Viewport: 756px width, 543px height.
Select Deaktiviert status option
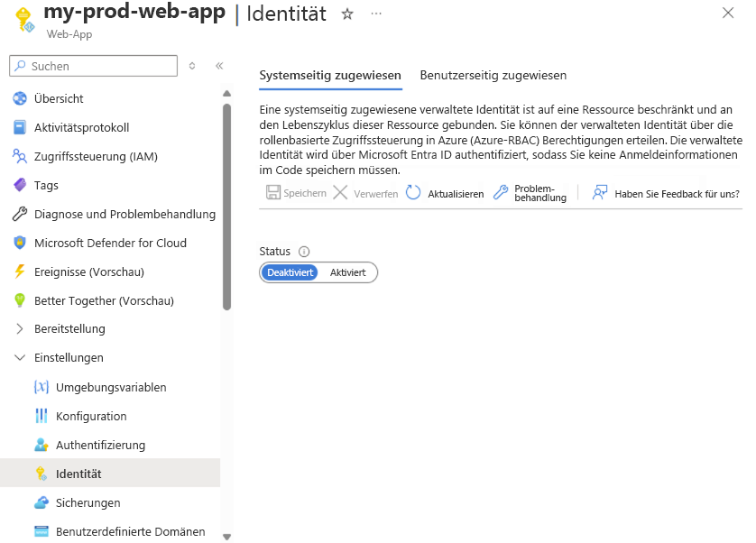pyautogui.click(x=290, y=272)
